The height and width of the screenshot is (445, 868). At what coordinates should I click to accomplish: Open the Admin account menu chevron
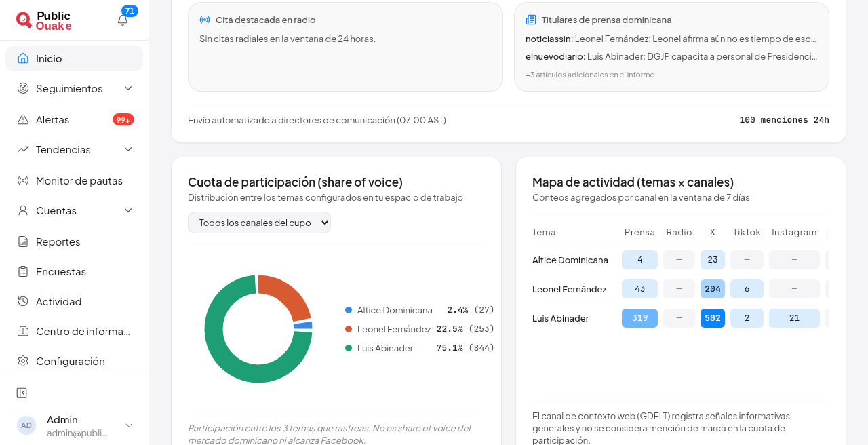tap(129, 425)
